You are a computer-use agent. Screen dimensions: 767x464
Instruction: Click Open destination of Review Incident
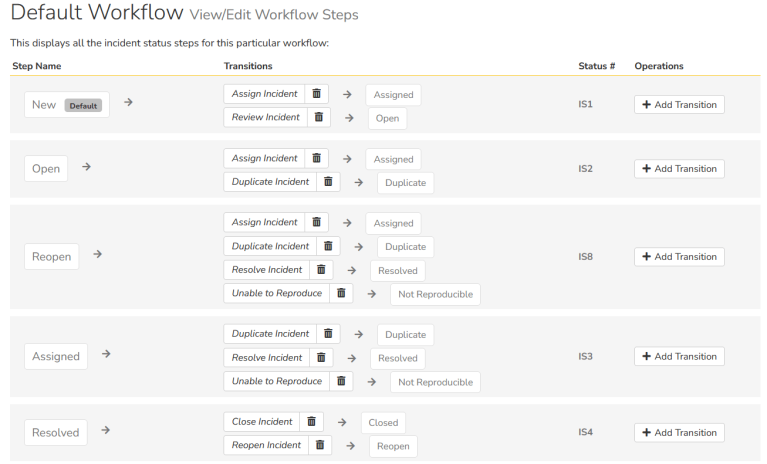pos(387,118)
